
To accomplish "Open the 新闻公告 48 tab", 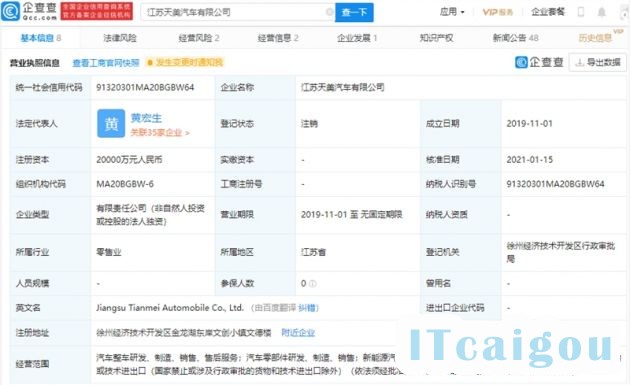I will click(515, 38).
